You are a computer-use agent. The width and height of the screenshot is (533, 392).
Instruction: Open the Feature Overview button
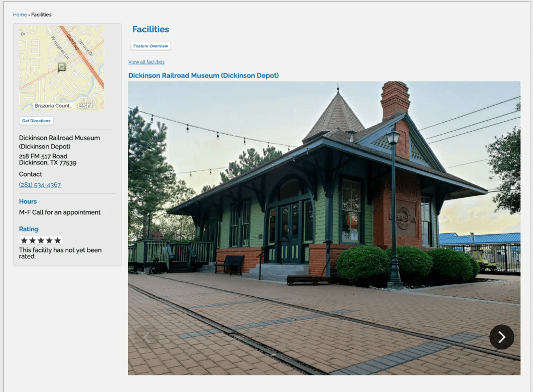pos(151,46)
